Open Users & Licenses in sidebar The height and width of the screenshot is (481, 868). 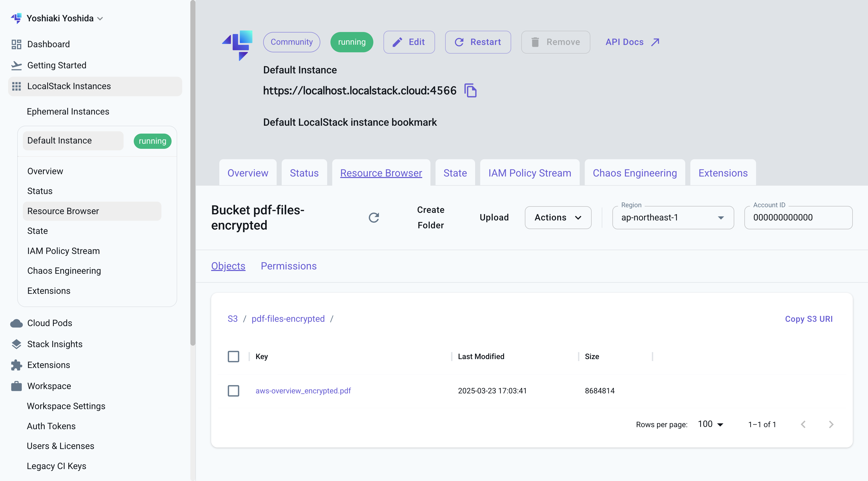coord(61,446)
